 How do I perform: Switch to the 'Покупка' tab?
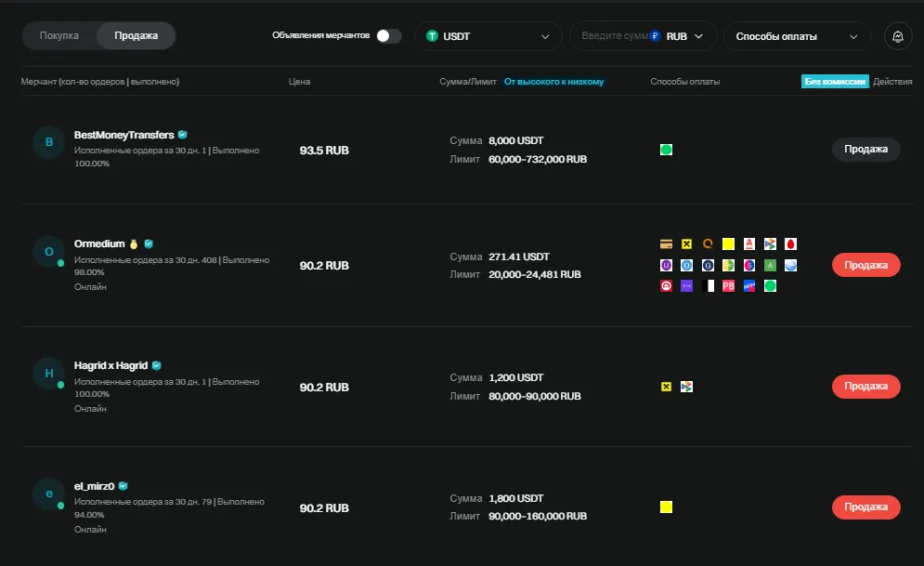(x=58, y=35)
